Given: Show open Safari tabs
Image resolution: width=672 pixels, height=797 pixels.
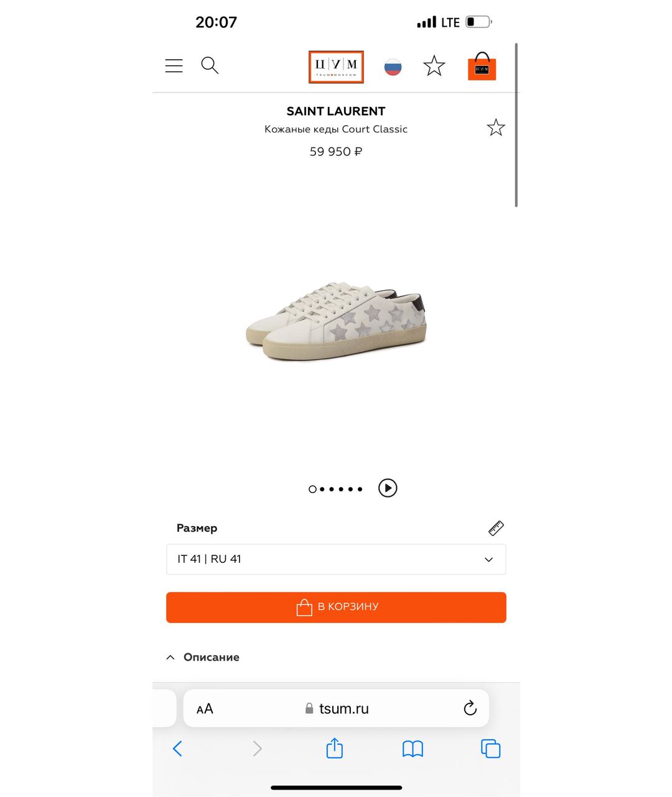Looking at the screenshot, I should (490, 748).
